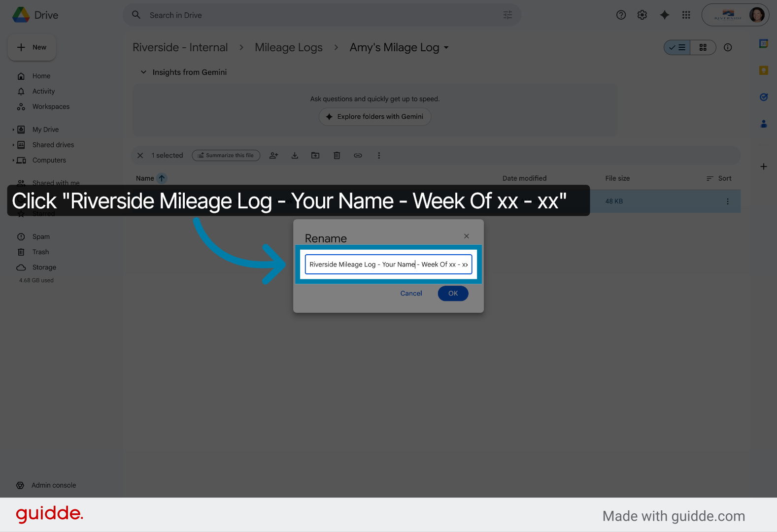
Task: Expand the My Drive tree arrow
Action: click(13, 130)
